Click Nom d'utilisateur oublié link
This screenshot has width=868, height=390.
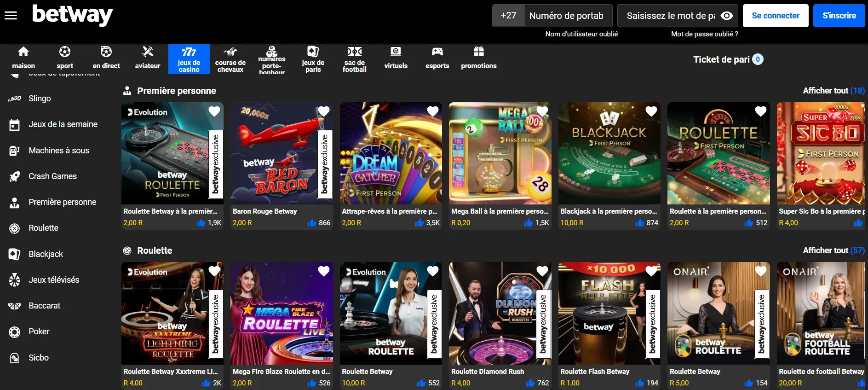(581, 34)
